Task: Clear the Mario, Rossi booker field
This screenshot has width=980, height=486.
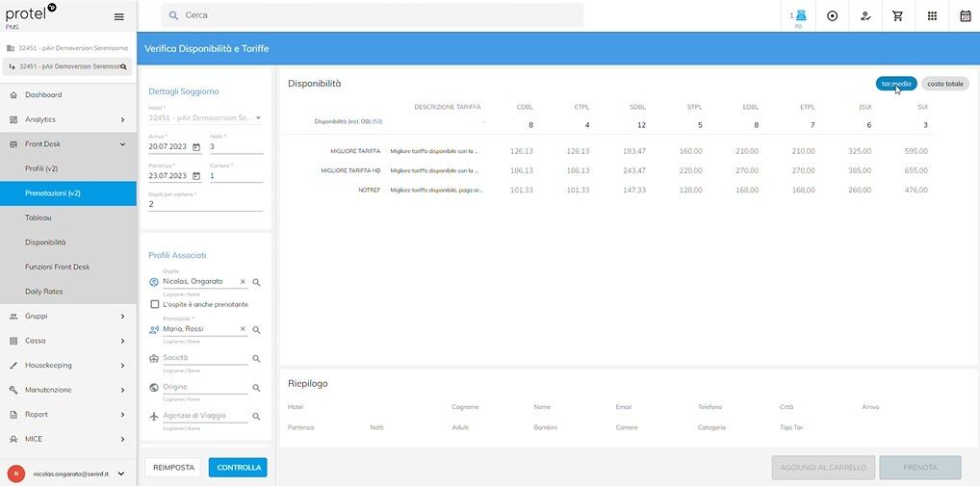Action: point(243,329)
